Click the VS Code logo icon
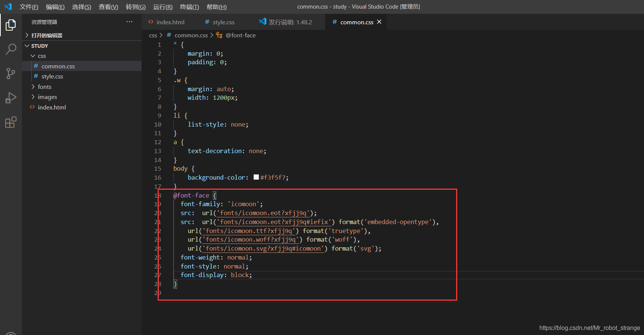 point(8,7)
